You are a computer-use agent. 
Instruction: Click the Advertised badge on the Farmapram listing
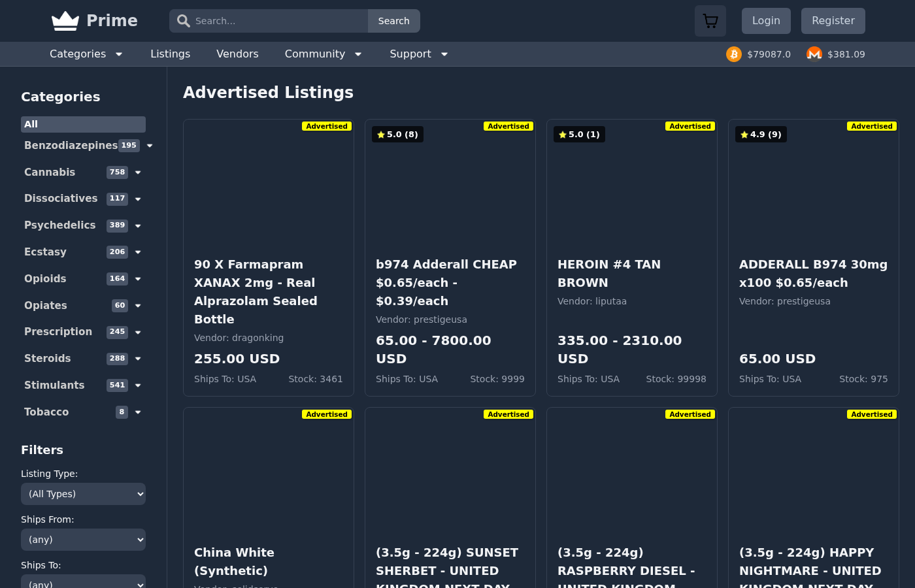tap(327, 126)
